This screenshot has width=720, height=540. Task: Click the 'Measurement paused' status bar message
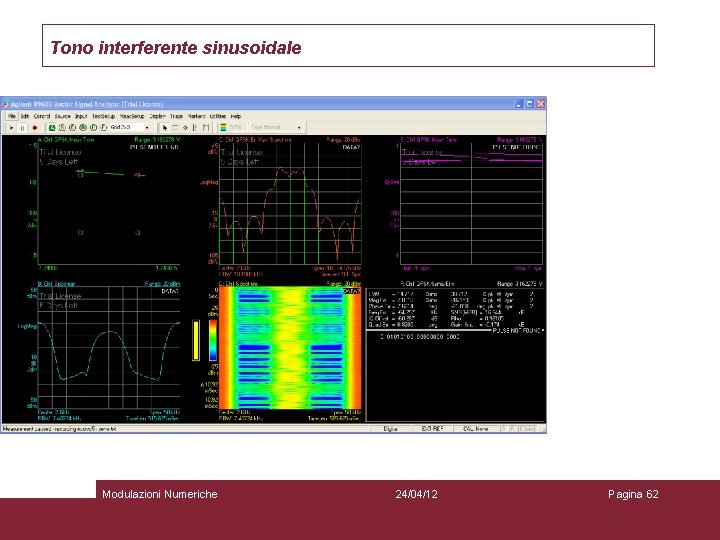click(59, 429)
